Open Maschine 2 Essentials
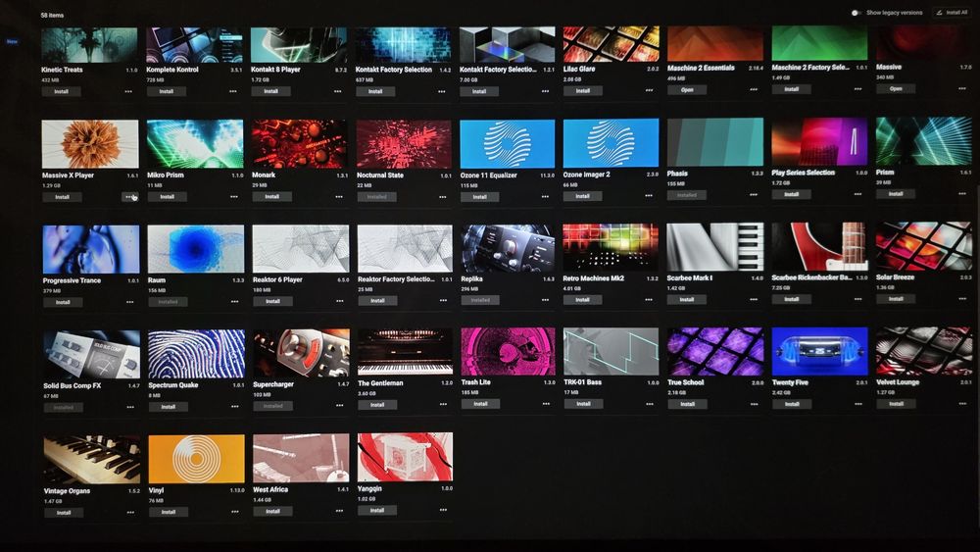This screenshot has height=552, width=980. [687, 89]
